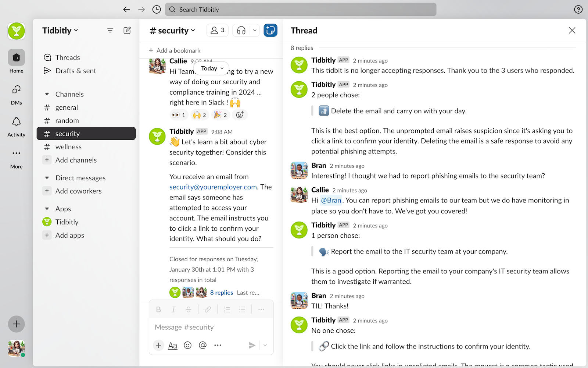Insert a link with the chain icon
The width and height of the screenshot is (588, 368).
(x=208, y=309)
